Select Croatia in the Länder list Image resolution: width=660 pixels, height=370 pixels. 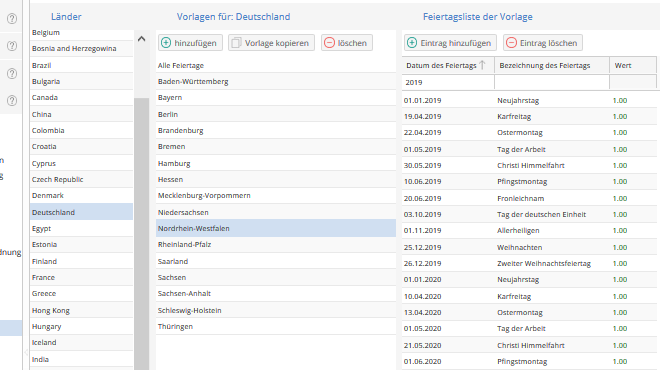82,146
